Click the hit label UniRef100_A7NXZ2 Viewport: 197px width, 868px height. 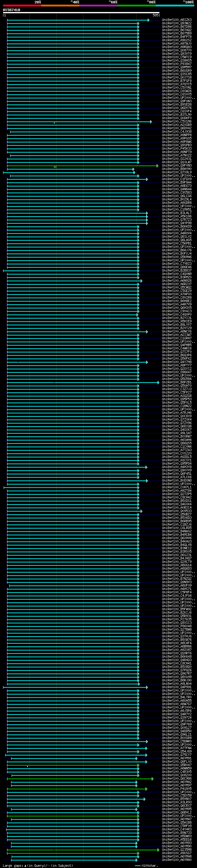pos(177,156)
